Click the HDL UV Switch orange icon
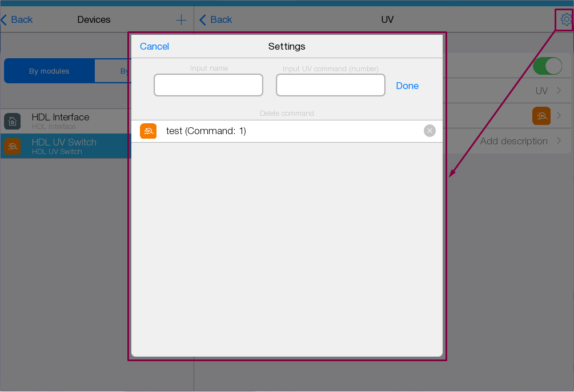Image resolution: width=574 pixels, height=392 pixels. pos(13,146)
